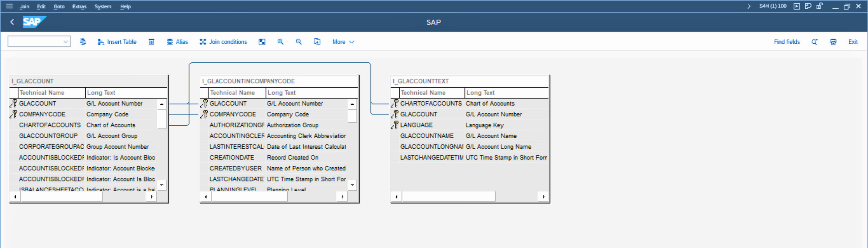Click the I_GLACCOUNT table title
868x248 pixels.
32,81
